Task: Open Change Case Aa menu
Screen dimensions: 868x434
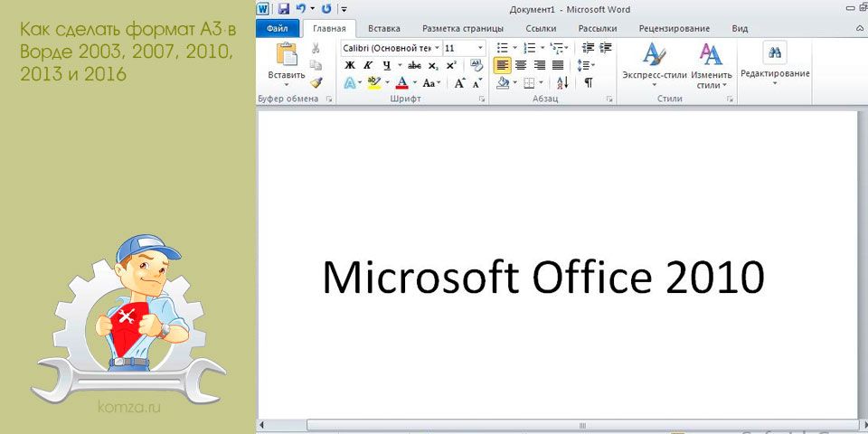Action: coord(431,83)
